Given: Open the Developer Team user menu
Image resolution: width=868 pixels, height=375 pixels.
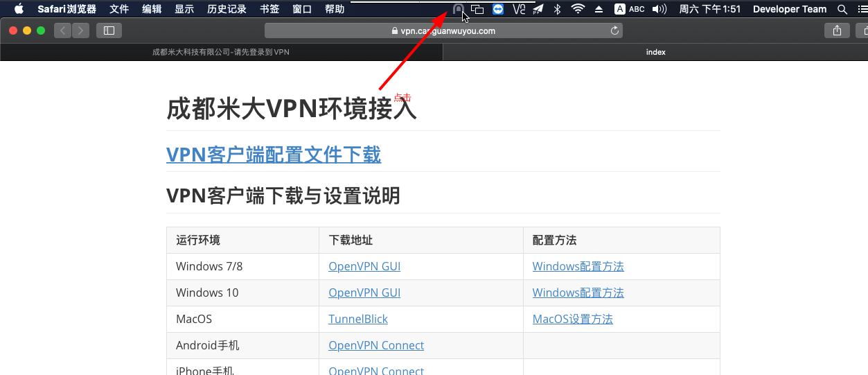Looking at the screenshot, I should (790, 9).
